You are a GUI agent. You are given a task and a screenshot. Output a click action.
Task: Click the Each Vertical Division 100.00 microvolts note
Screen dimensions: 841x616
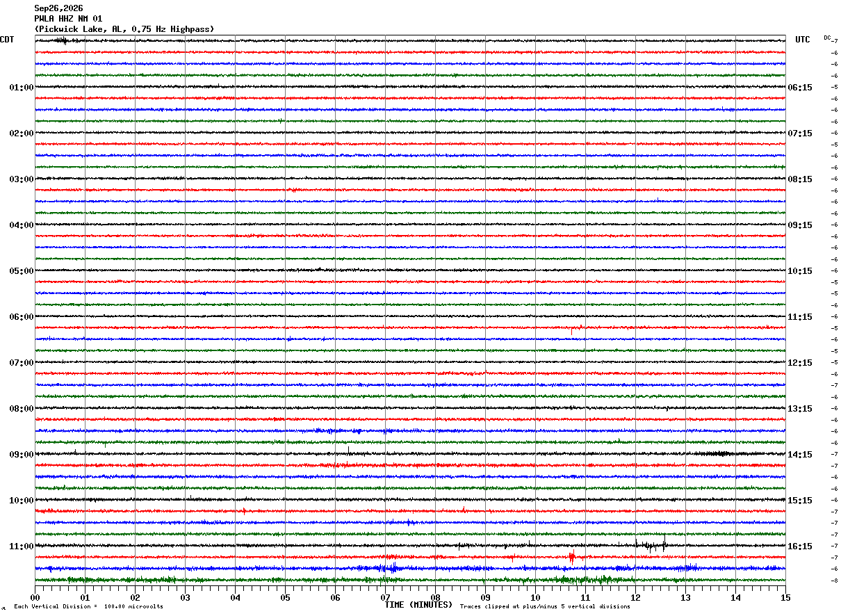click(x=88, y=606)
